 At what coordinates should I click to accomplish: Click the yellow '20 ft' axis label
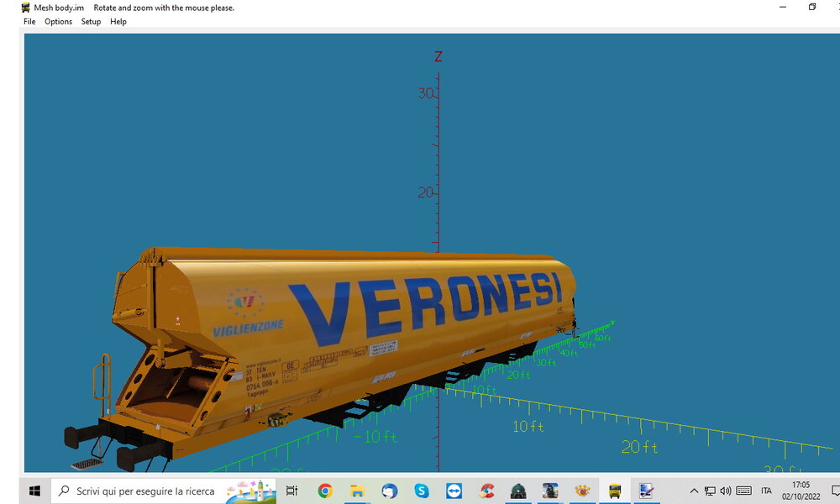click(639, 447)
